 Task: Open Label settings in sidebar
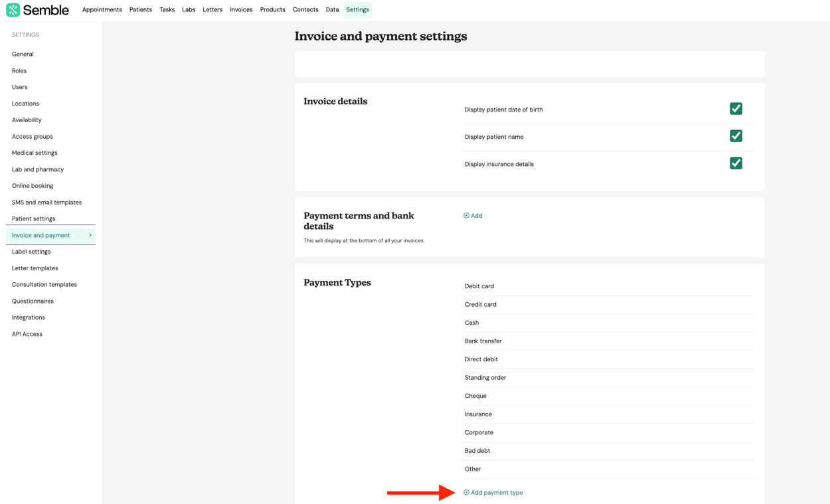coord(31,252)
